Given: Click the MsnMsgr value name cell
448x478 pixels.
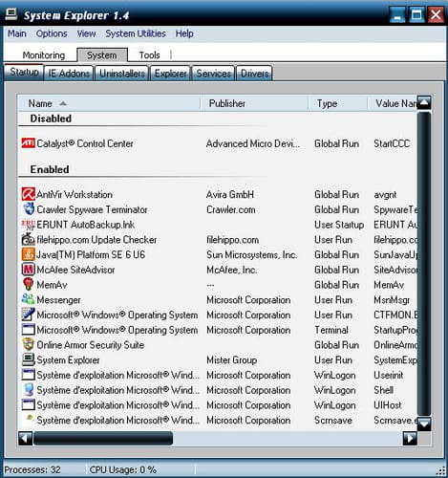Looking at the screenshot, I should 392,300.
